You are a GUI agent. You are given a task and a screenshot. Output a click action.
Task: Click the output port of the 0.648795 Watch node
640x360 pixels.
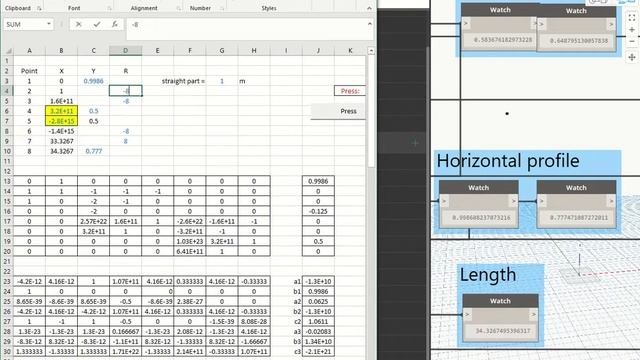pos(611,24)
